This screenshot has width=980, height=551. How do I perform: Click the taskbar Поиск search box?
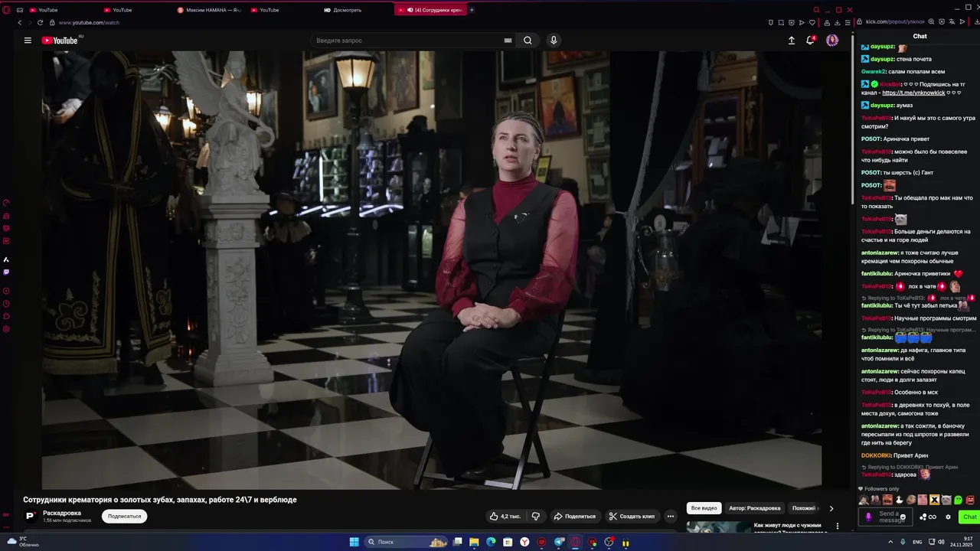click(406, 542)
